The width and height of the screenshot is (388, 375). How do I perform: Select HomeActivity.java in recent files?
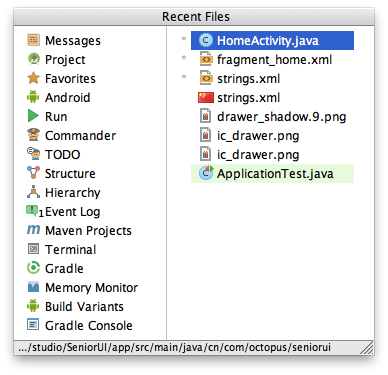(x=272, y=40)
